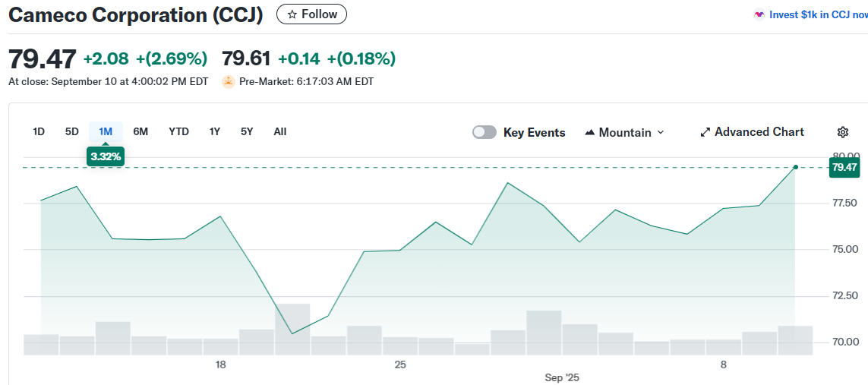868x385 pixels.
Task: Click the latest data point dot on chart
Action: pos(796,167)
